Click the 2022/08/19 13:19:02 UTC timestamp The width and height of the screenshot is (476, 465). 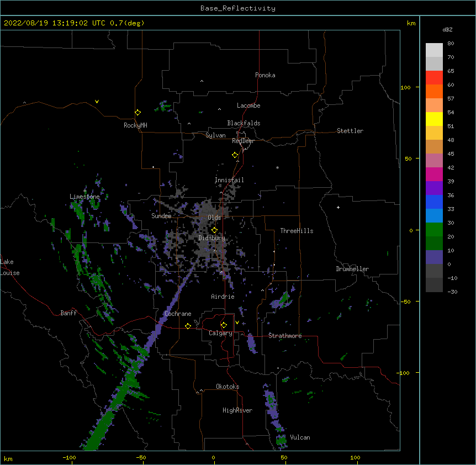pos(55,23)
